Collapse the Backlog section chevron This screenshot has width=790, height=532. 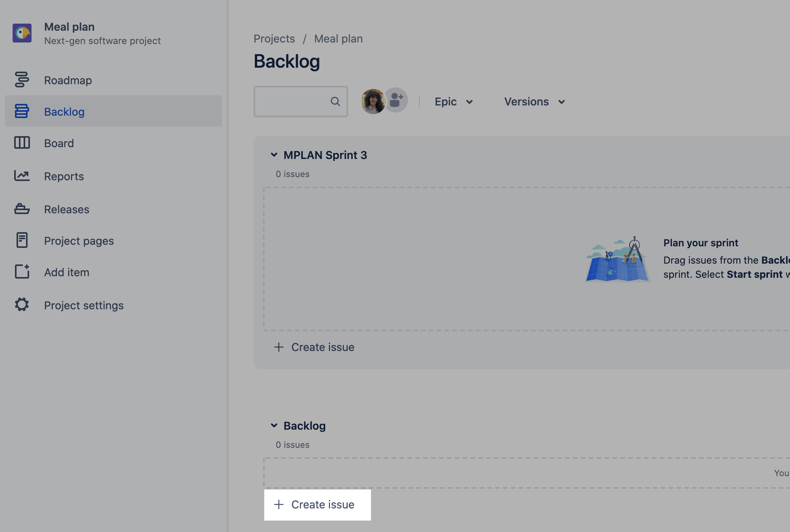pyautogui.click(x=274, y=425)
